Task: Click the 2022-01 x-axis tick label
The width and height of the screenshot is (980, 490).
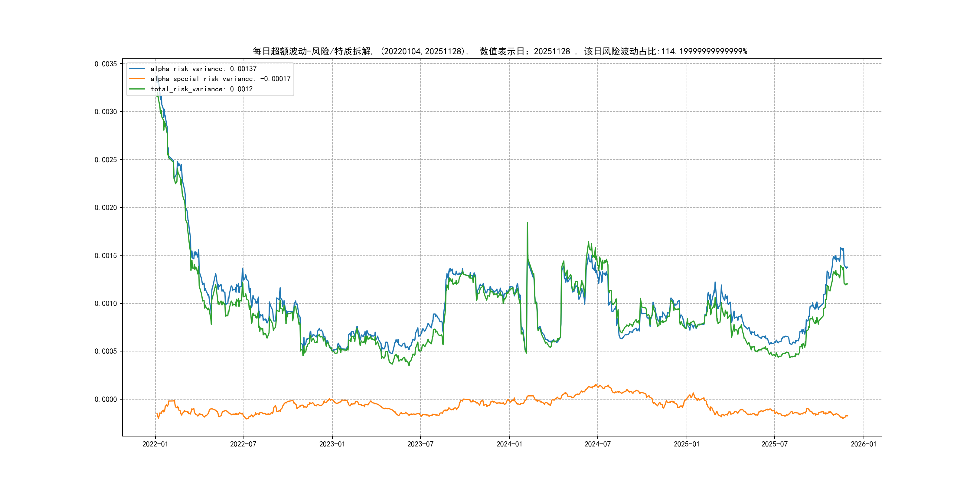Action: [x=155, y=444]
